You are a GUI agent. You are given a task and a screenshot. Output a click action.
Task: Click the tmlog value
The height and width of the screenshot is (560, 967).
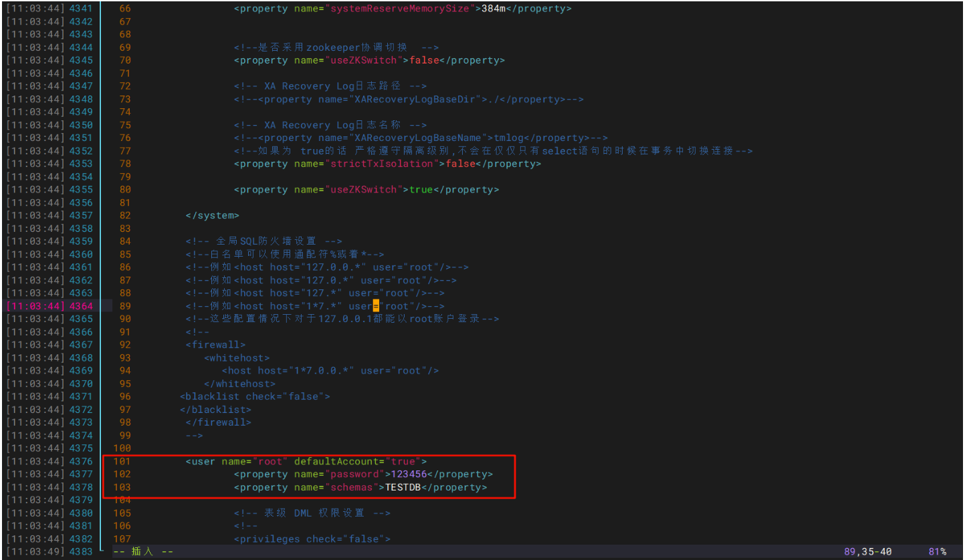point(509,138)
